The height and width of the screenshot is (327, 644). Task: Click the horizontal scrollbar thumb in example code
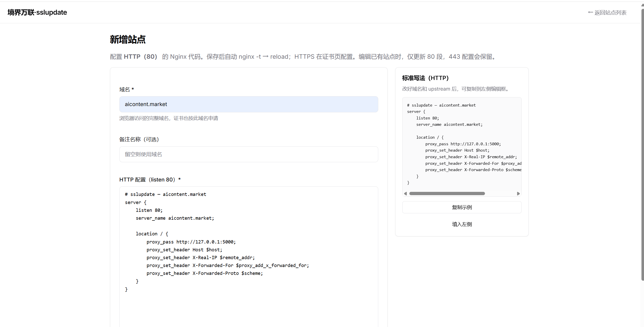coord(447,194)
